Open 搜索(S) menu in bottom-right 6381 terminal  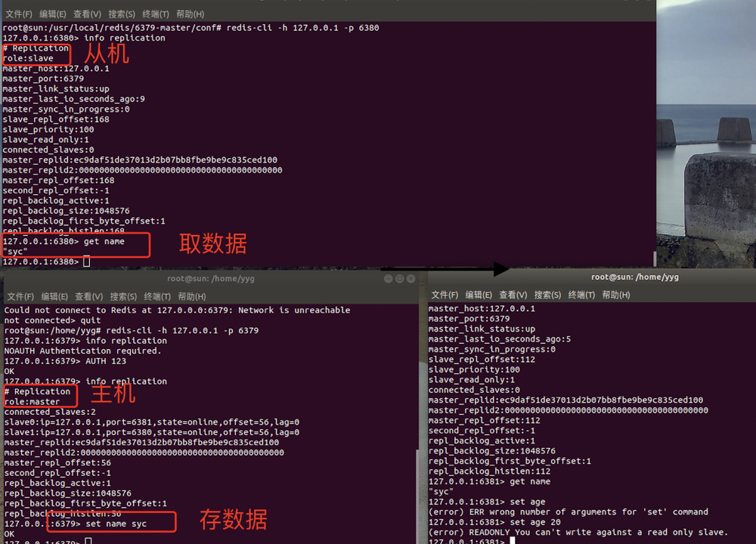tap(547, 295)
